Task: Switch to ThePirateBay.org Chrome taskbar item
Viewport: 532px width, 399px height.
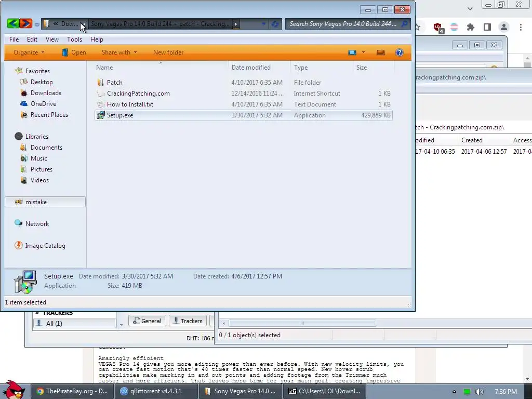Action: click(x=72, y=391)
